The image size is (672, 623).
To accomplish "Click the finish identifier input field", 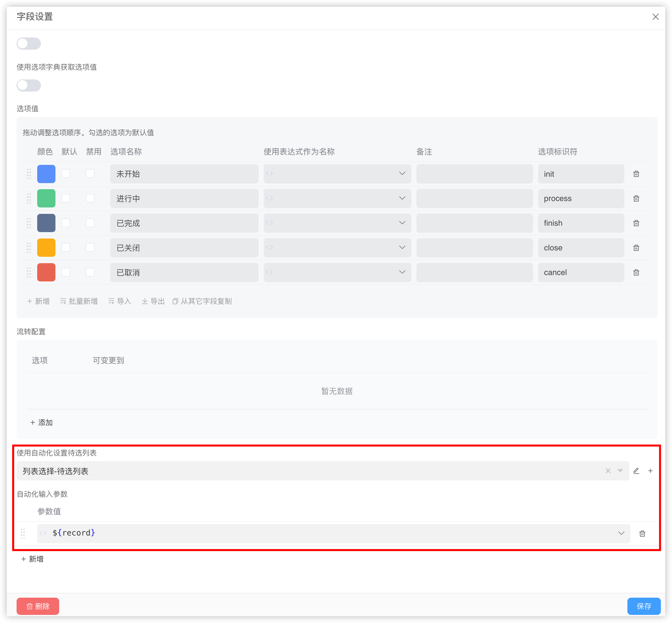I will coord(581,223).
